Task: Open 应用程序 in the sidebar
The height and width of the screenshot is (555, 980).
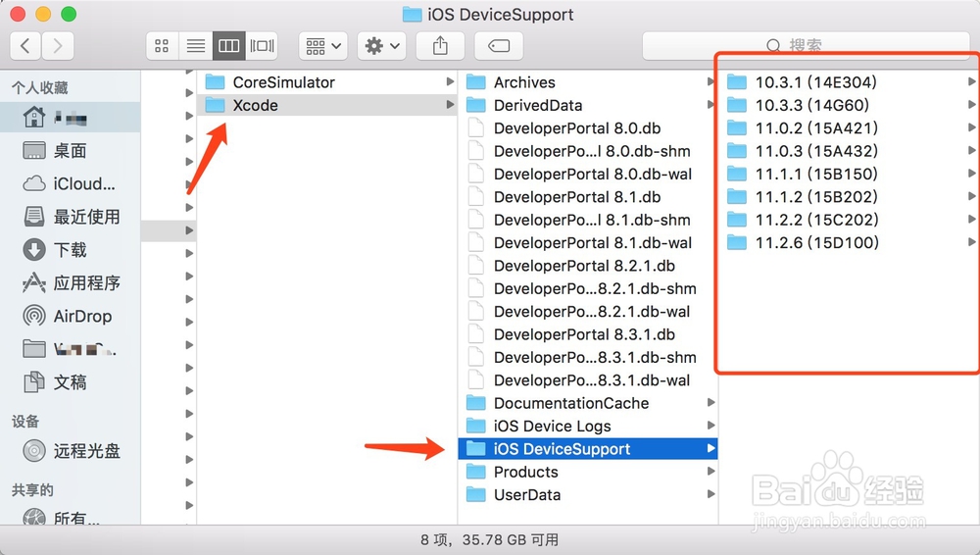Action: (x=70, y=282)
